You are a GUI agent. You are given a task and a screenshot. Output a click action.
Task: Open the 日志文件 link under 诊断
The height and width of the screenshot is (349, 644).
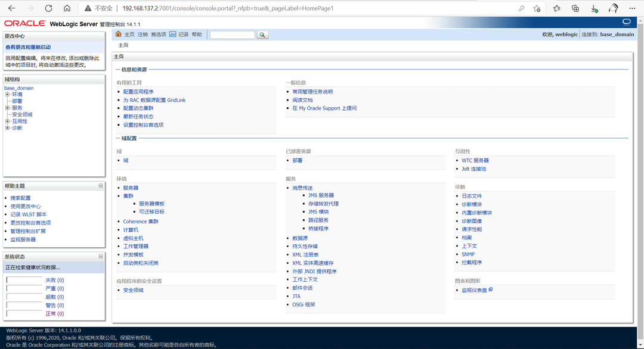tap(472, 196)
